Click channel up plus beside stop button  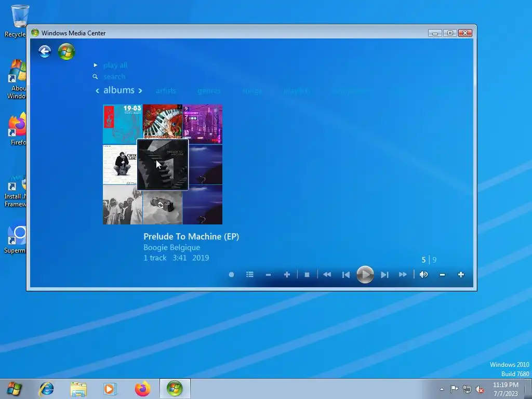pyautogui.click(x=287, y=274)
